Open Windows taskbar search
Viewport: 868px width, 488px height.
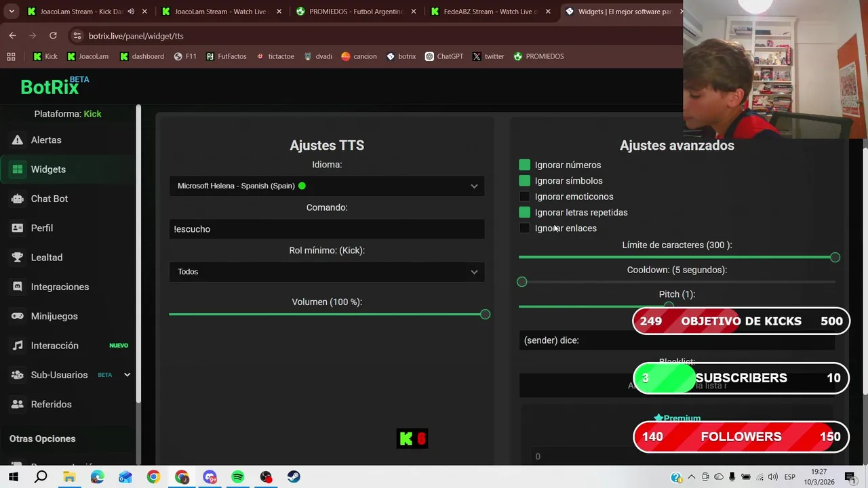41,477
